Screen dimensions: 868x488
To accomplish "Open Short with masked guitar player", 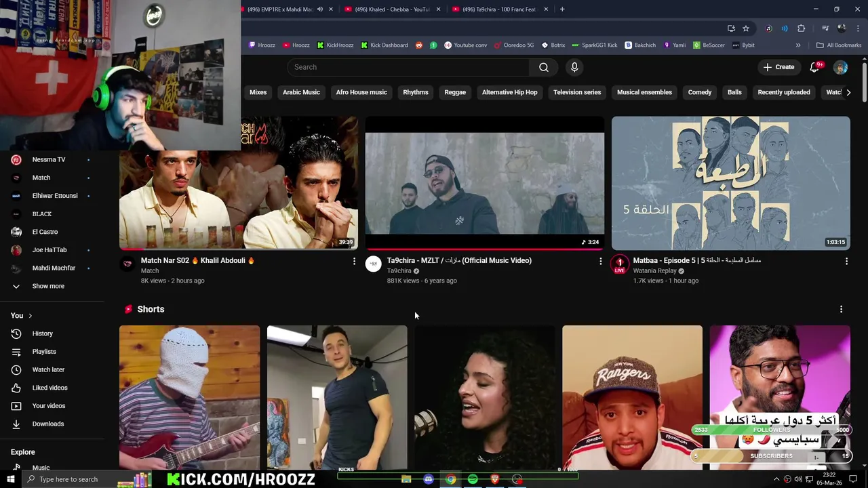I will (189, 398).
